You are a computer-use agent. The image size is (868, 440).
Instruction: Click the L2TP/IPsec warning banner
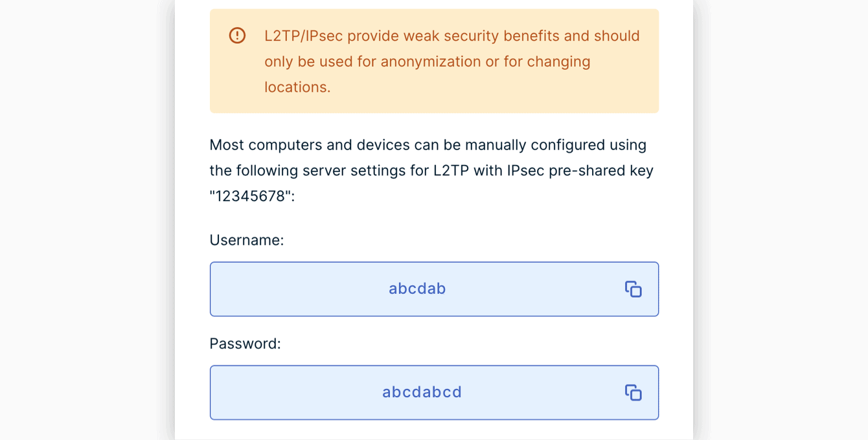click(x=434, y=61)
